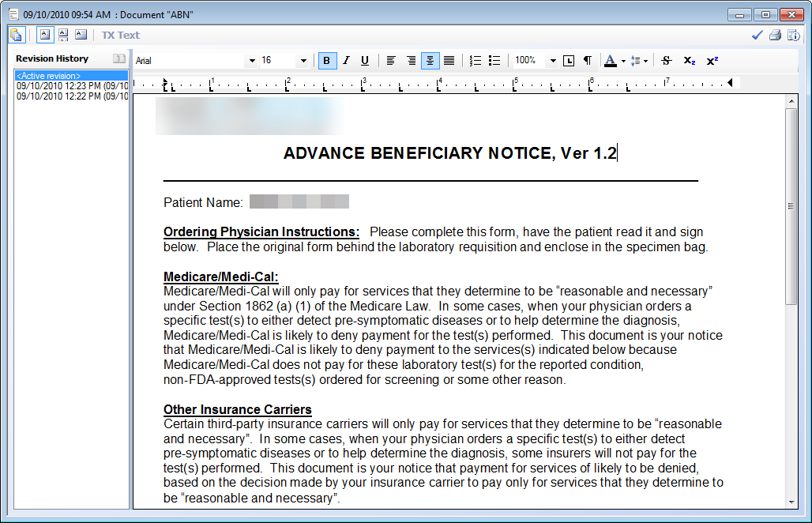Insert a bulleted list

pyautogui.click(x=494, y=61)
